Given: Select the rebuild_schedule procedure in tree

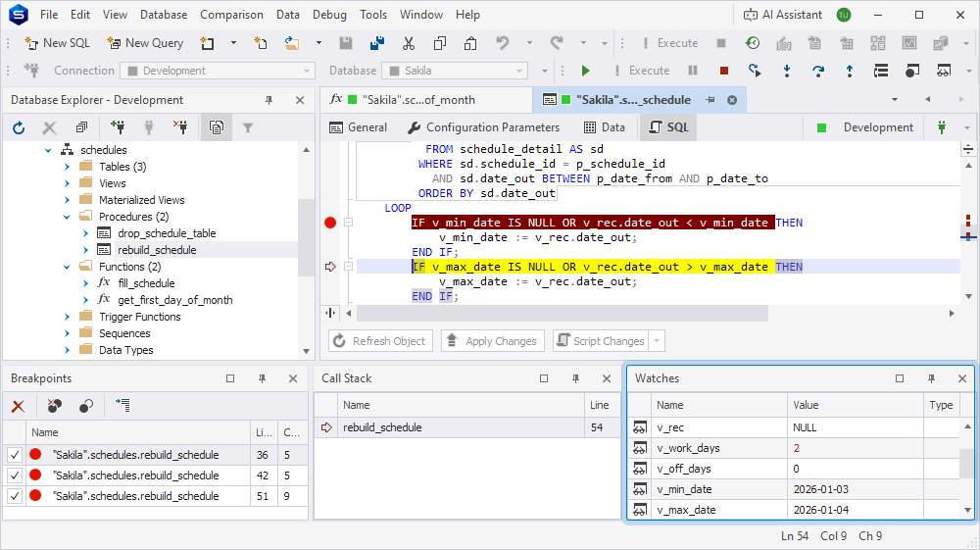Looking at the screenshot, I should (x=157, y=250).
